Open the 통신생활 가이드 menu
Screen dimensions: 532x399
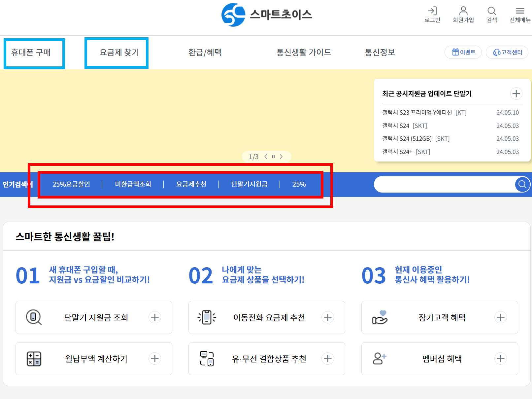point(304,52)
